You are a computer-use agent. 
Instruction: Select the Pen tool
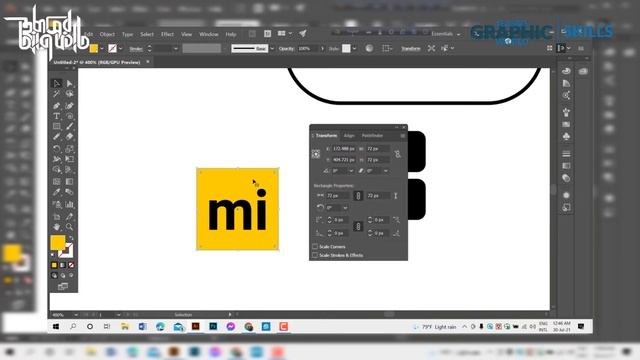tap(57, 106)
